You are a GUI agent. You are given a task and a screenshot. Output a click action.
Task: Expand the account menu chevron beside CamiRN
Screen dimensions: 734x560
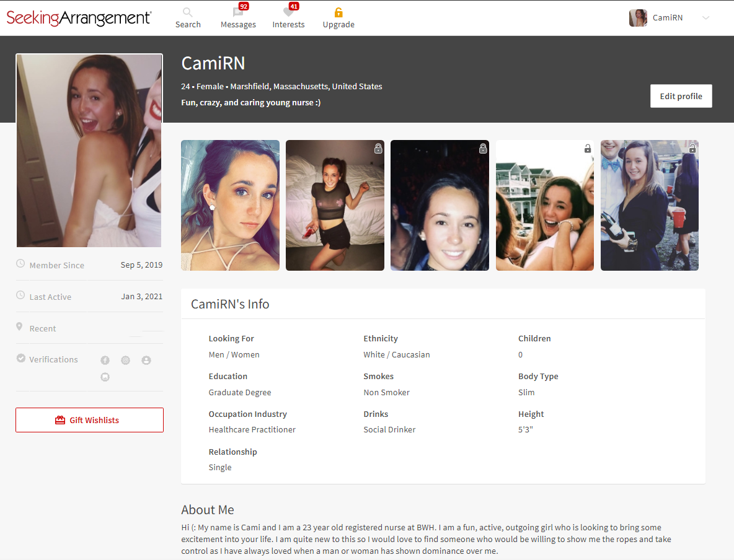(x=706, y=18)
